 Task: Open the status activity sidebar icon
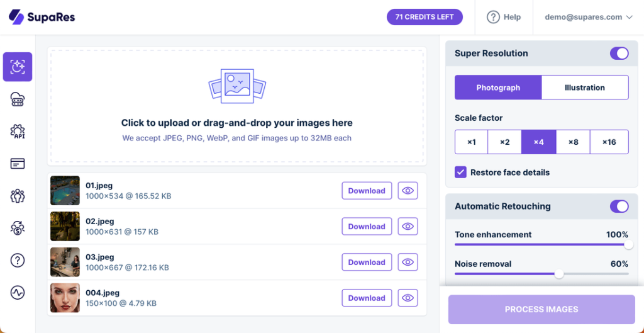18,292
